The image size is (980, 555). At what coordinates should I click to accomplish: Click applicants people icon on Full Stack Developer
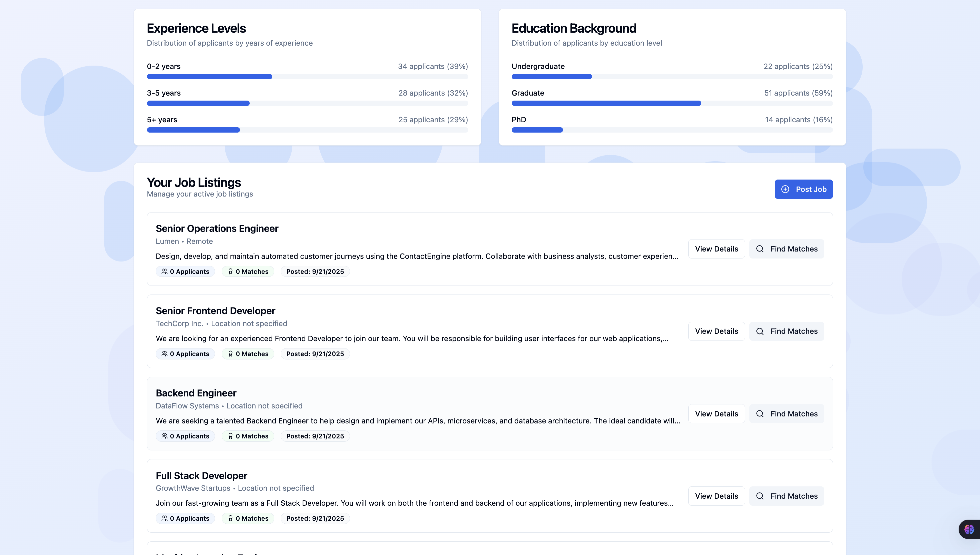pyautogui.click(x=164, y=518)
